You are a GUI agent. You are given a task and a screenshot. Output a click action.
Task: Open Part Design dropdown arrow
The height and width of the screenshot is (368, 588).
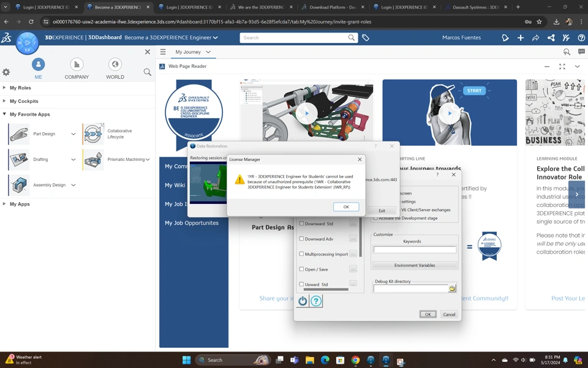(x=73, y=133)
